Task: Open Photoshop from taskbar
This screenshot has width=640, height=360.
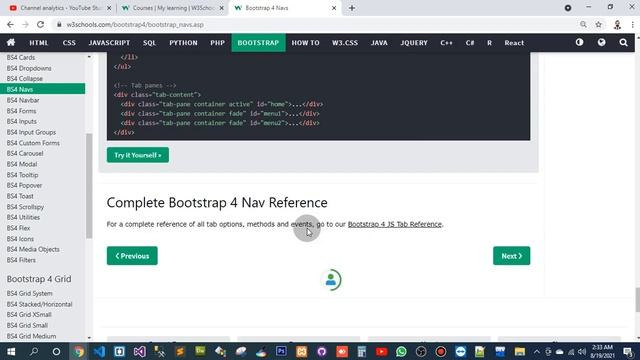Action: pyautogui.click(x=281, y=351)
